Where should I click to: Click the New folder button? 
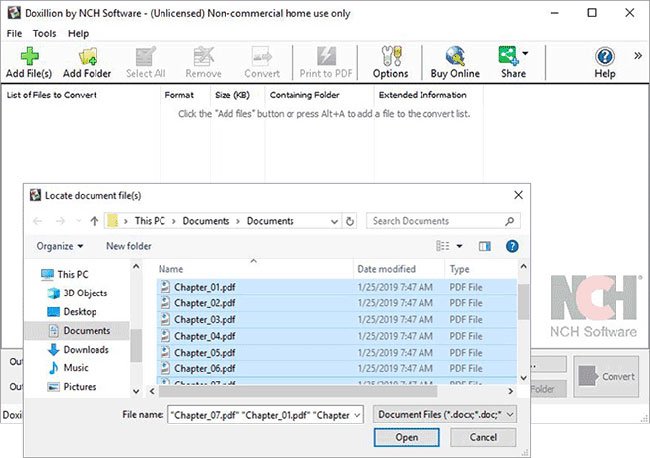tap(129, 246)
